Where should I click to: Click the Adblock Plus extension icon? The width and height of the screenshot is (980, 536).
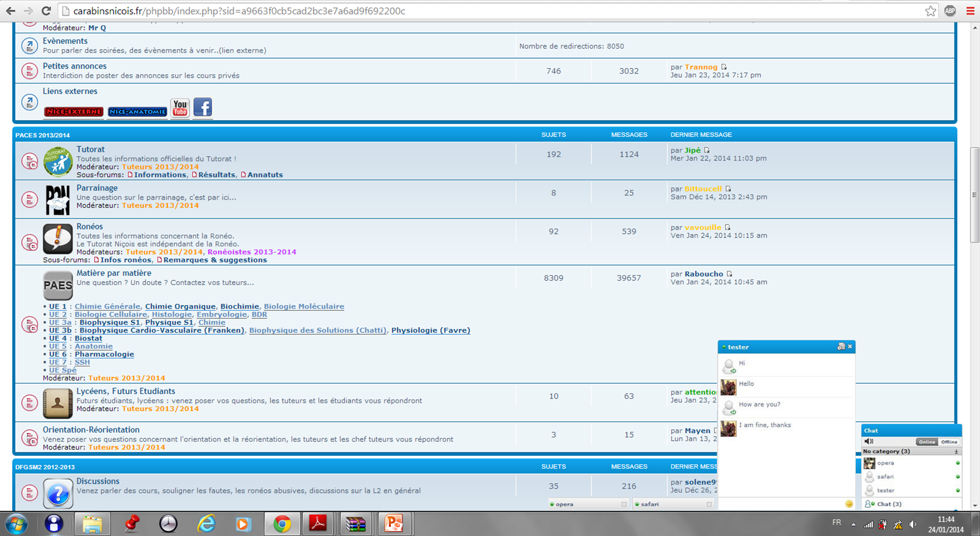coord(950,11)
